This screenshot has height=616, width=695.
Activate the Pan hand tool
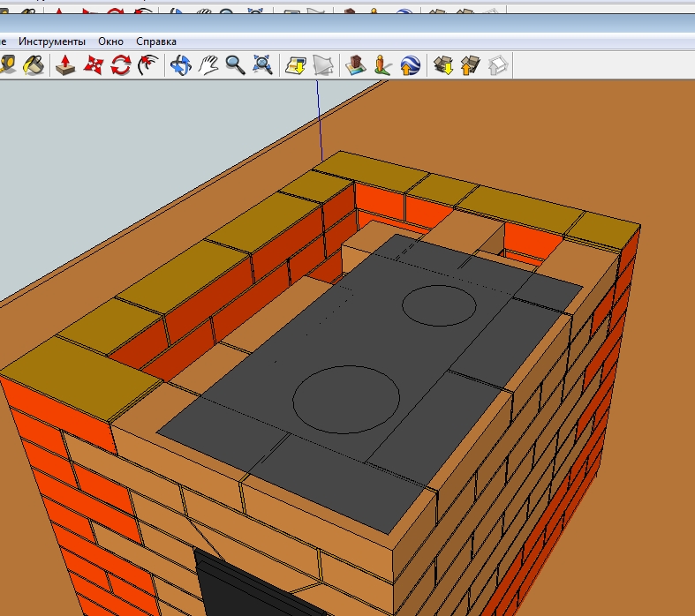208,64
